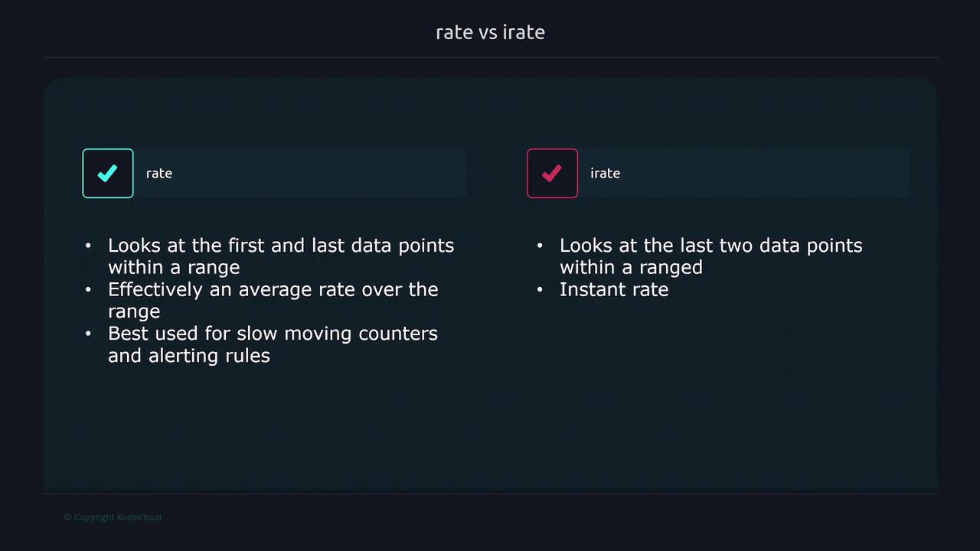Click the empty bar area right of rate label
The width and height of the screenshot is (980, 551).
pyautogui.click(x=322, y=174)
